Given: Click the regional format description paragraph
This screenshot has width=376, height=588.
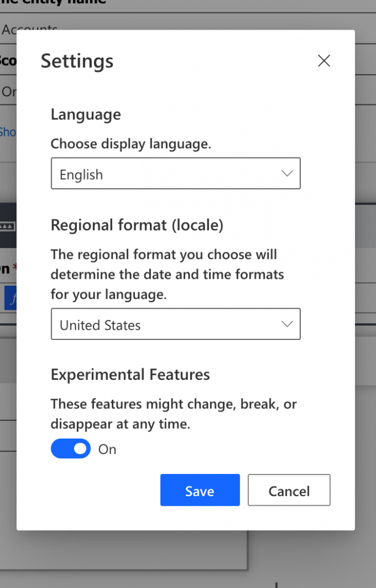Looking at the screenshot, I should point(167,274).
